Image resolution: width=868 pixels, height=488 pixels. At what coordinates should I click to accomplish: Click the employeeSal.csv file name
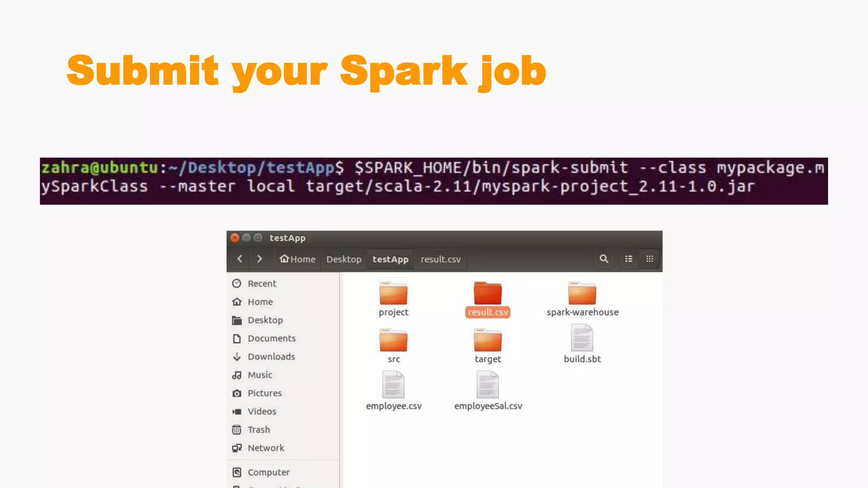pos(488,406)
